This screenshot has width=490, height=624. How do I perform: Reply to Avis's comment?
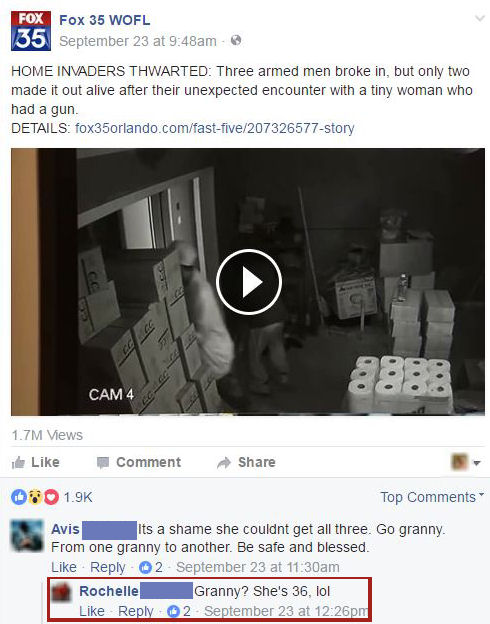[x=107, y=567]
